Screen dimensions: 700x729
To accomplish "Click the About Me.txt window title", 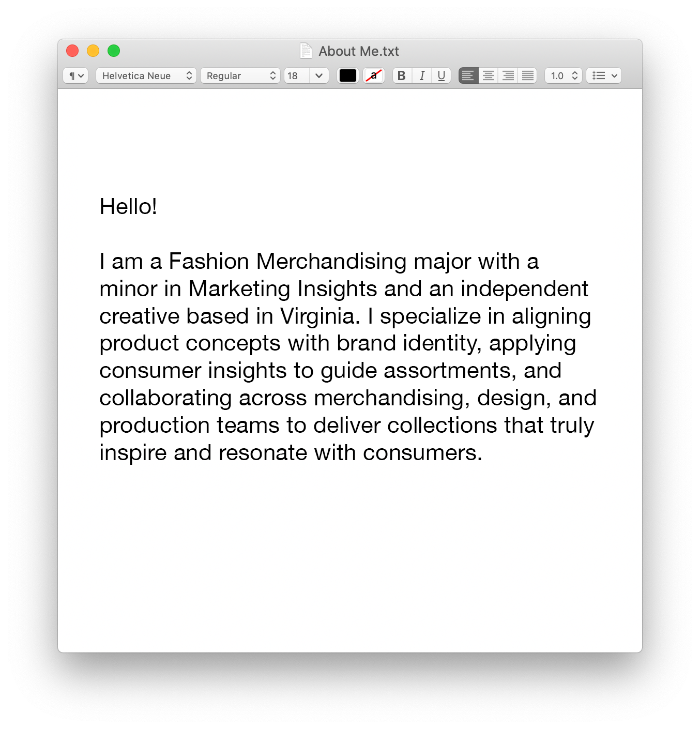I will (359, 51).
